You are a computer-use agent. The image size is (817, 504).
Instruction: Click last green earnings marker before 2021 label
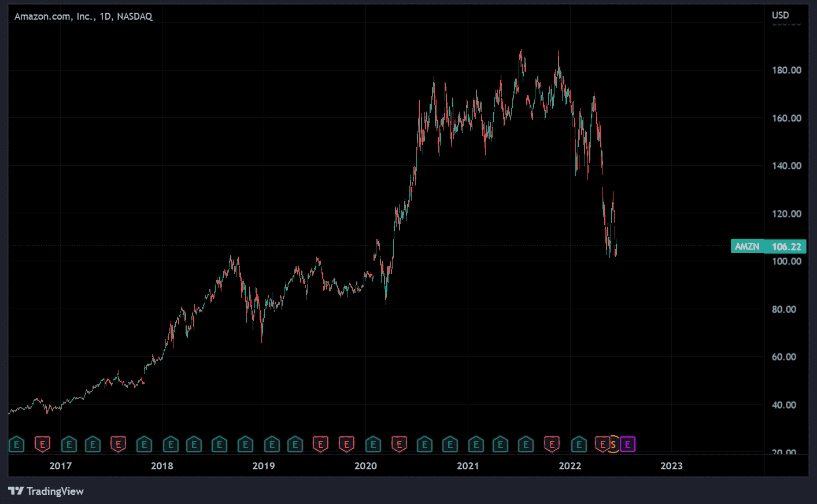[x=450, y=444]
